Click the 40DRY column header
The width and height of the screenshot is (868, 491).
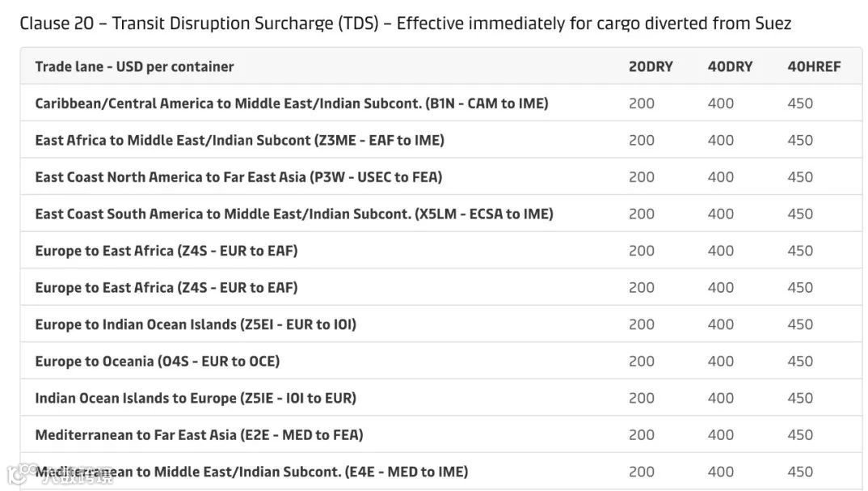pyautogui.click(x=730, y=66)
